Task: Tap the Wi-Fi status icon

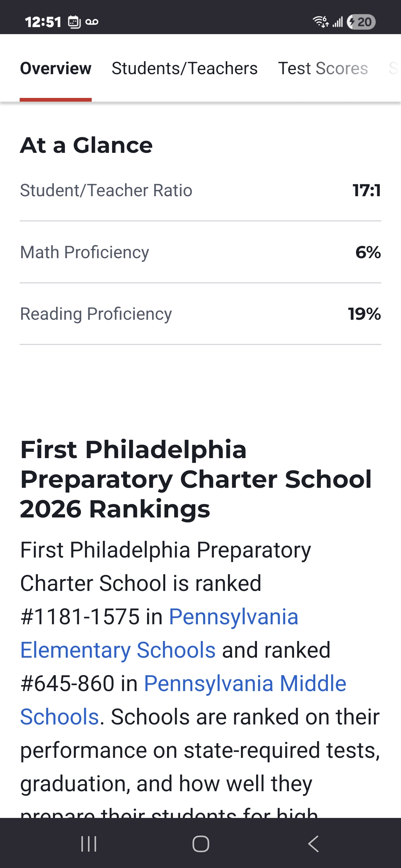Action: click(x=321, y=22)
